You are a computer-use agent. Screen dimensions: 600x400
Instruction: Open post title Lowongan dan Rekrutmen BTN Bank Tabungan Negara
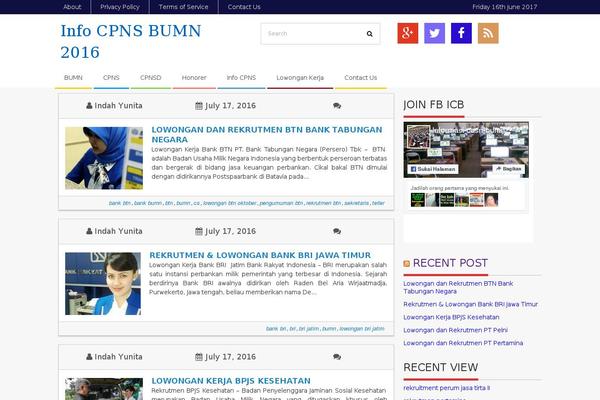coord(267,135)
